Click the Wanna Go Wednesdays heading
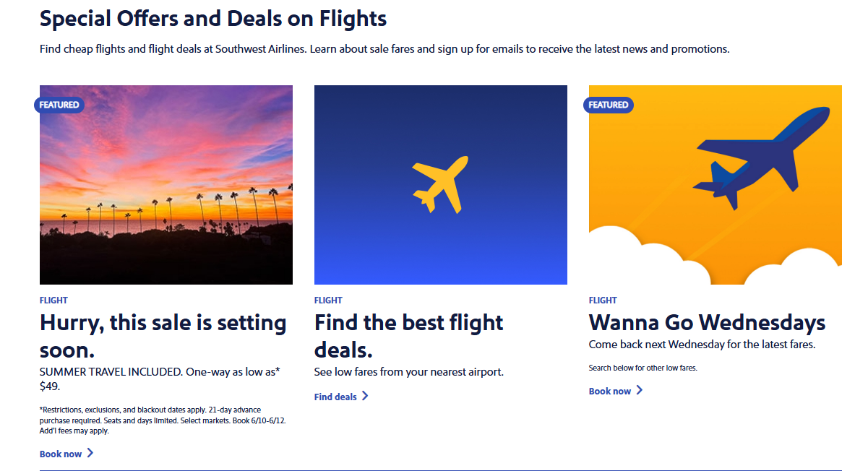The width and height of the screenshot is (868, 471). pos(707,322)
